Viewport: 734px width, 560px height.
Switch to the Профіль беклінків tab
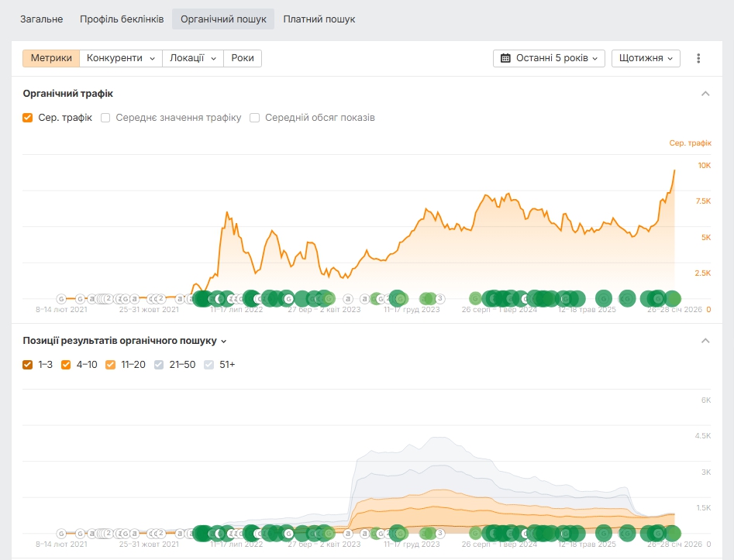[x=122, y=19]
